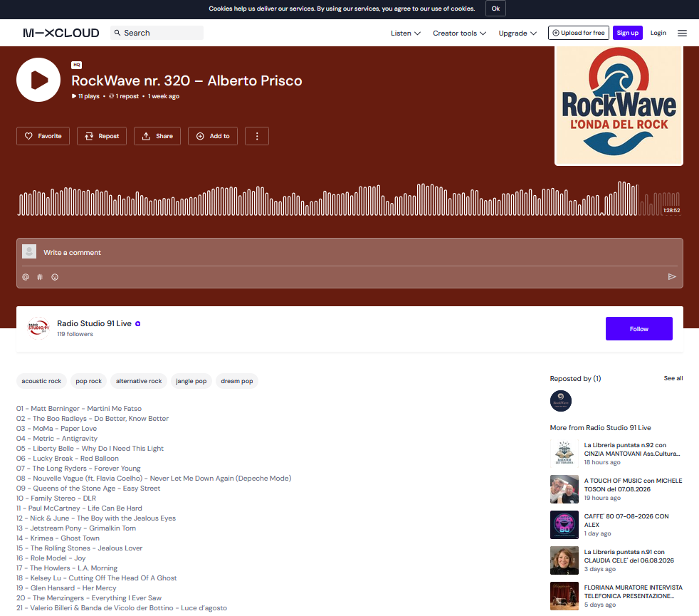Click La Libreria n.92 thumbnail
This screenshot has height=616, width=699.
coord(564,453)
